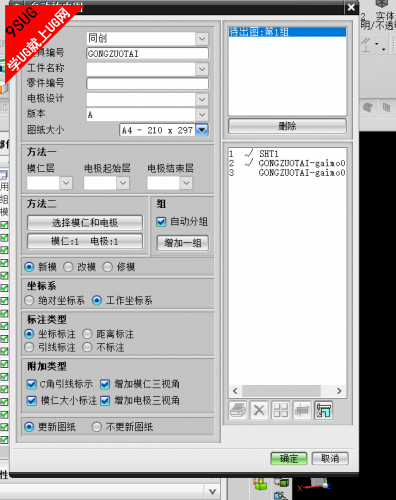396x500 pixels.
Task: Click the 零件编号 input field
Action: (x=147, y=84)
